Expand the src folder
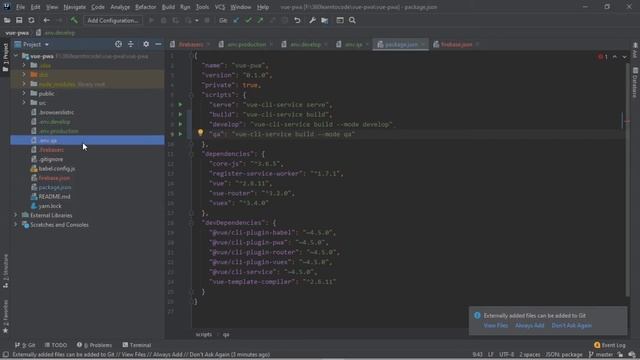The width and height of the screenshot is (640, 360). (x=24, y=103)
